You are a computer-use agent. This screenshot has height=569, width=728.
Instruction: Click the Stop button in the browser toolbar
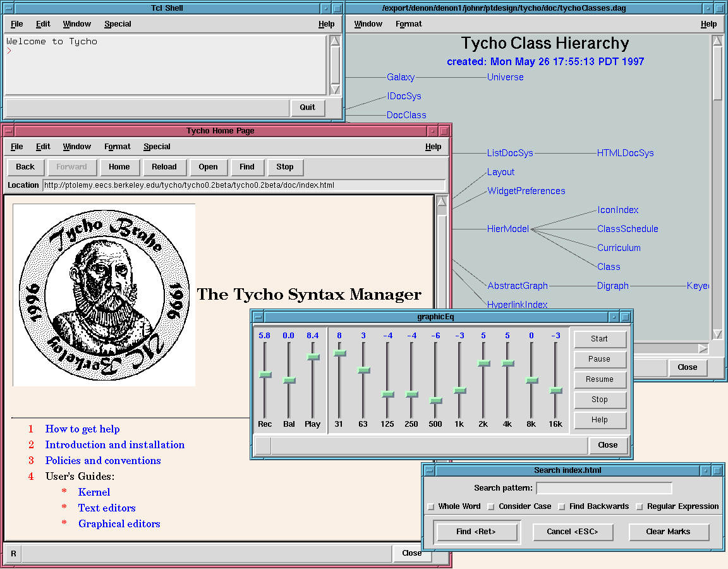(285, 167)
